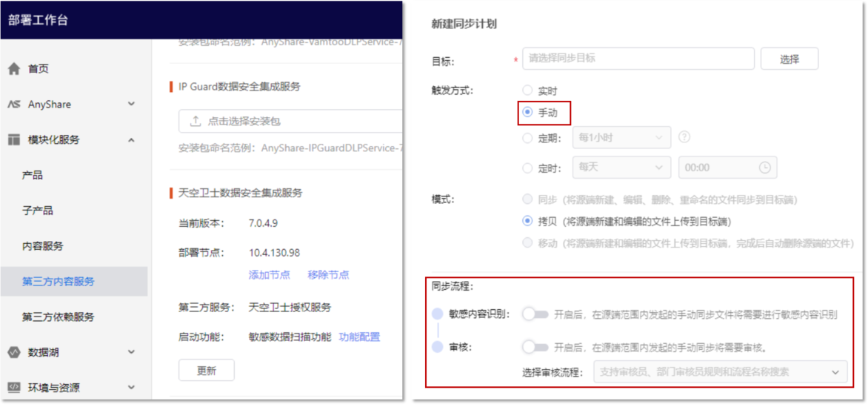Screen dimensions: 868x407
Task: Click the 敏感数据扫描功能 text
Action: [x=290, y=337]
